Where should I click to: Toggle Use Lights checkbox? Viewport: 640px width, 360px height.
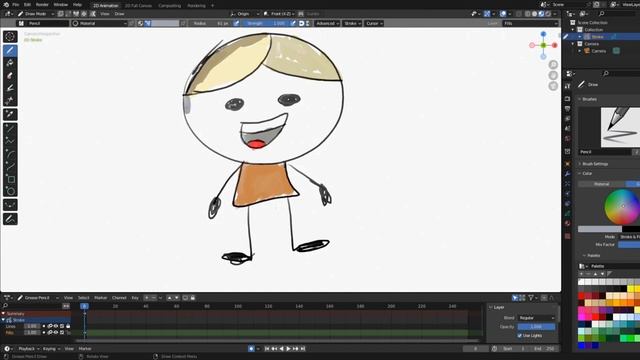(520, 336)
